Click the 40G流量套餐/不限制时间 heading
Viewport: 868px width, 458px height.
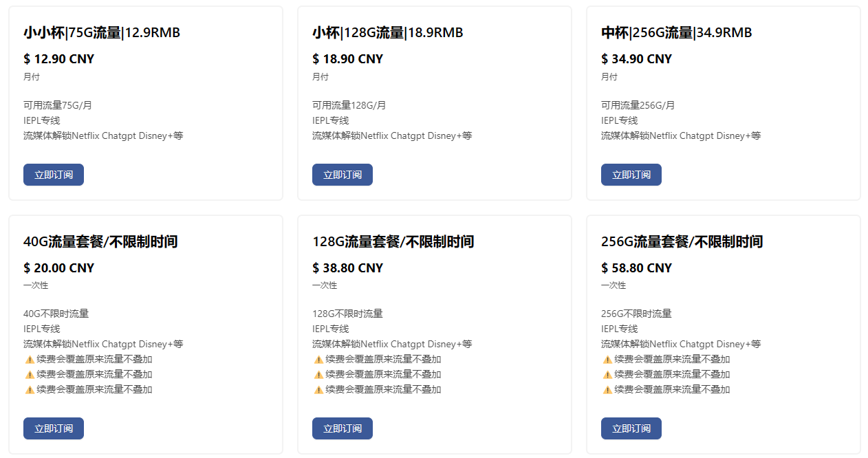(x=100, y=241)
